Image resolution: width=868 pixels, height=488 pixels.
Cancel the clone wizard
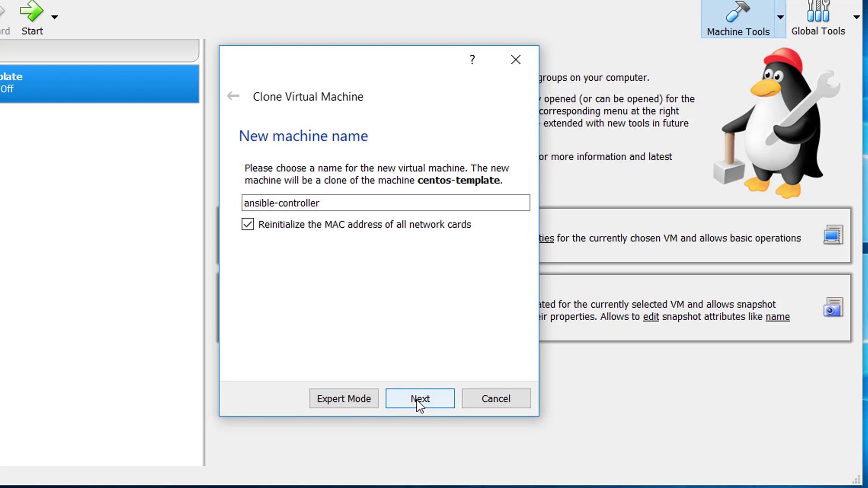(x=496, y=399)
